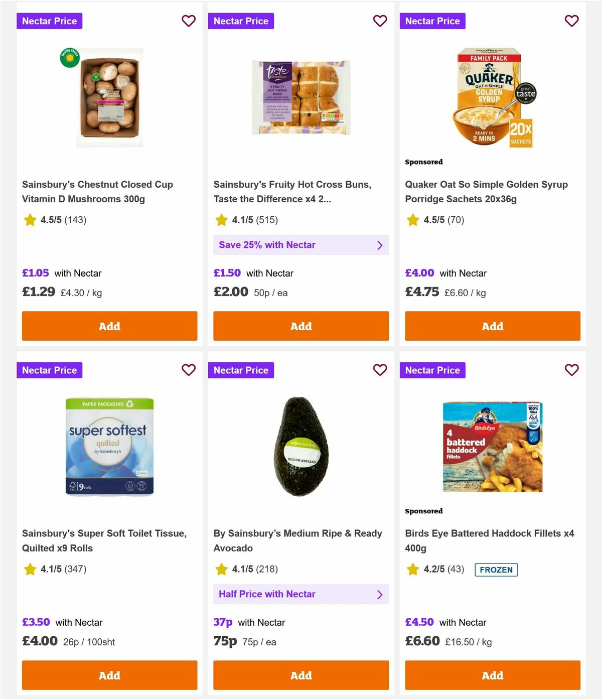Viewport: 602px width, 700px height.
Task: Open the Save 25% with Nectar chevron
Action: click(x=380, y=245)
